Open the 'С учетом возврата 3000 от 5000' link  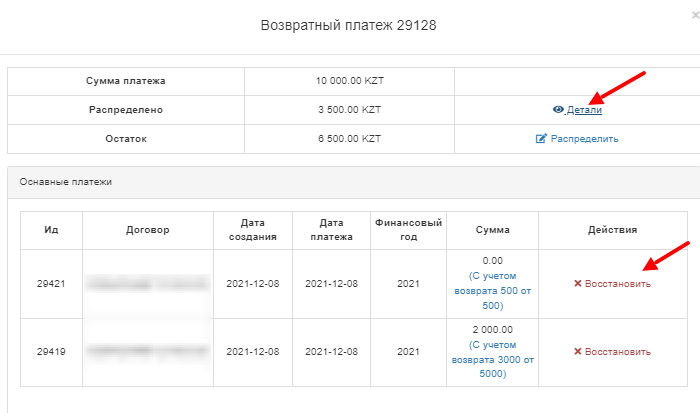click(491, 359)
